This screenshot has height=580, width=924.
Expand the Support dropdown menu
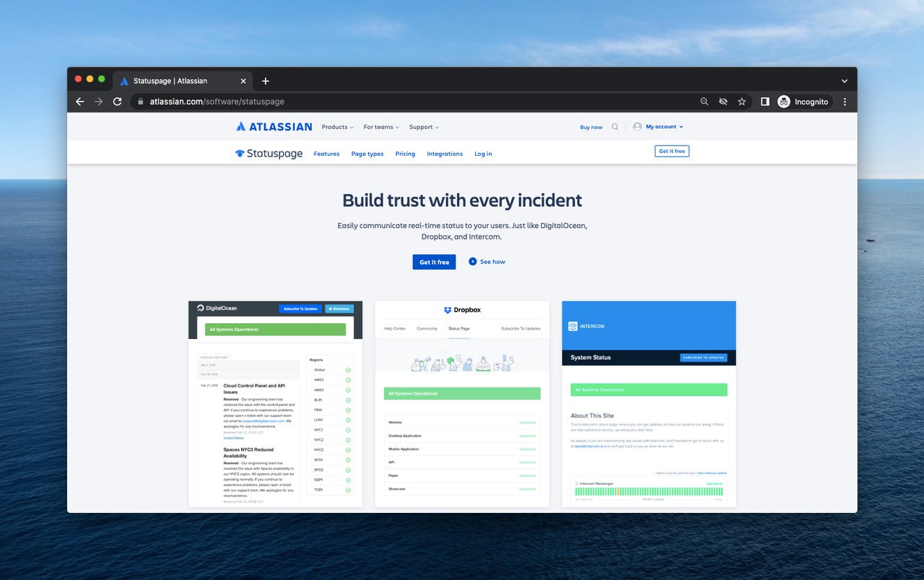pos(424,127)
